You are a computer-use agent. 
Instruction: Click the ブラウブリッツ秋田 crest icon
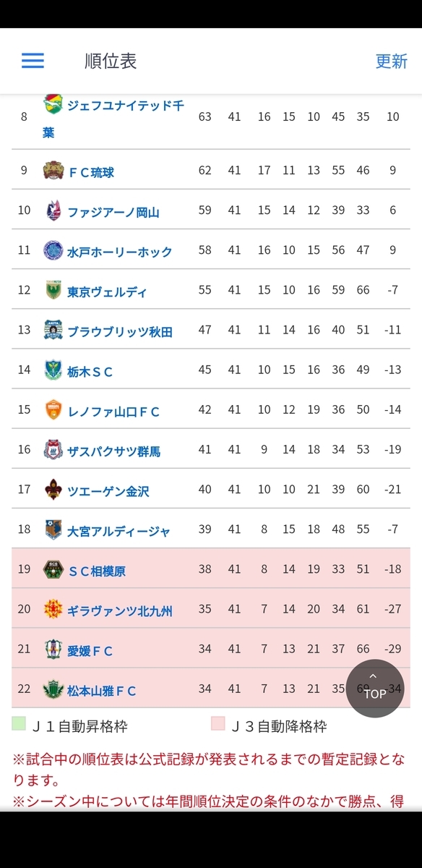53,331
